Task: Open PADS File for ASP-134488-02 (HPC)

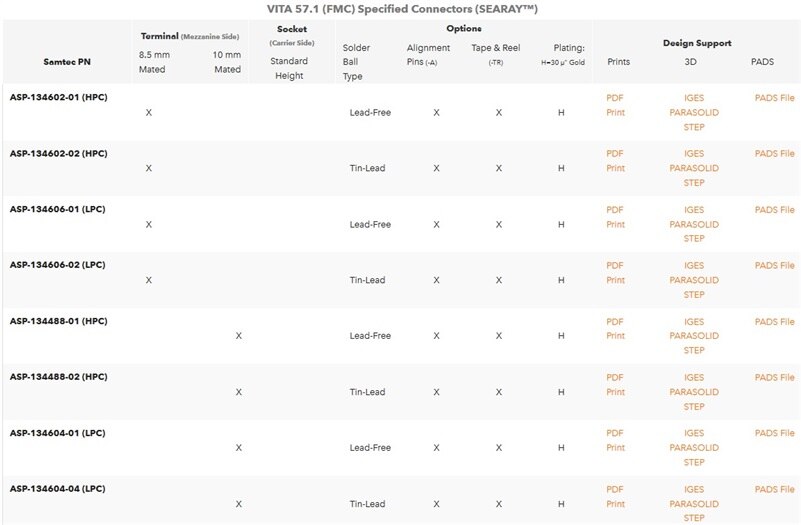Action: point(774,378)
